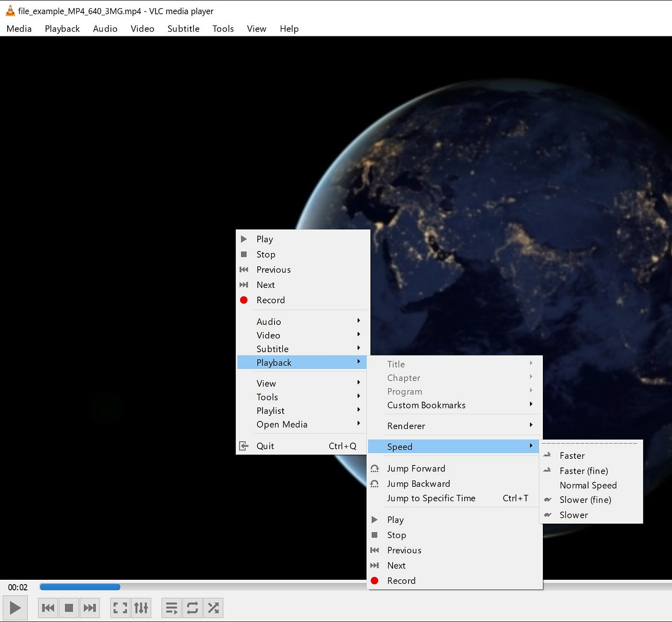Select Jump to Specific Time option
This screenshot has height=622, width=672.
coord(431,498)
